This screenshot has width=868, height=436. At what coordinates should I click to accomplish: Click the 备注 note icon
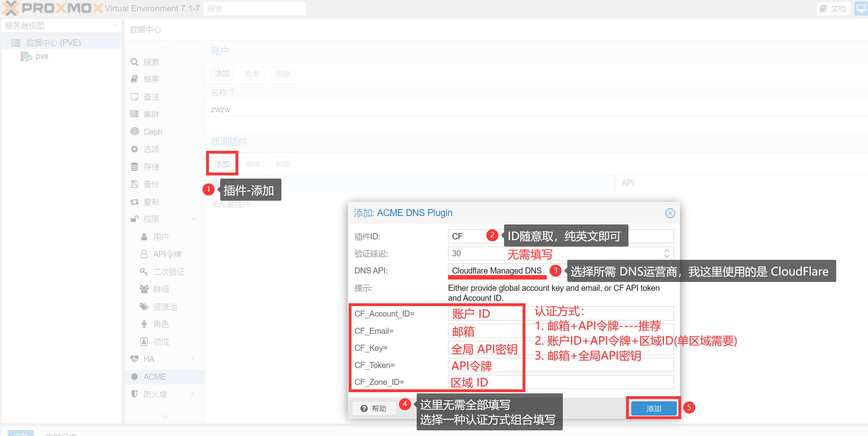point(134,97)
